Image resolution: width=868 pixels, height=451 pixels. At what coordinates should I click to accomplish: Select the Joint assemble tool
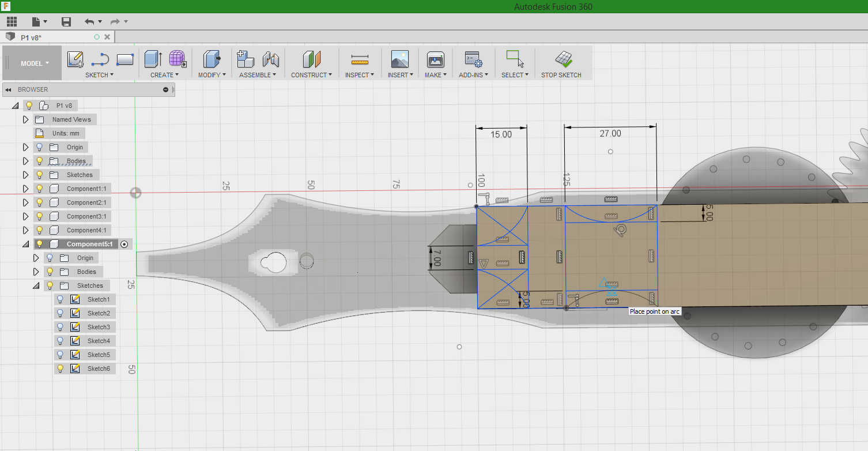[270, 59]
